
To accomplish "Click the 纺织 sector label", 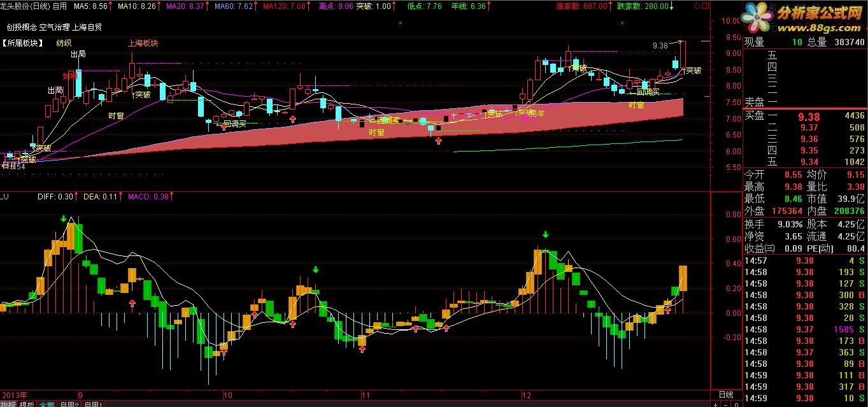I will point(64,43).
